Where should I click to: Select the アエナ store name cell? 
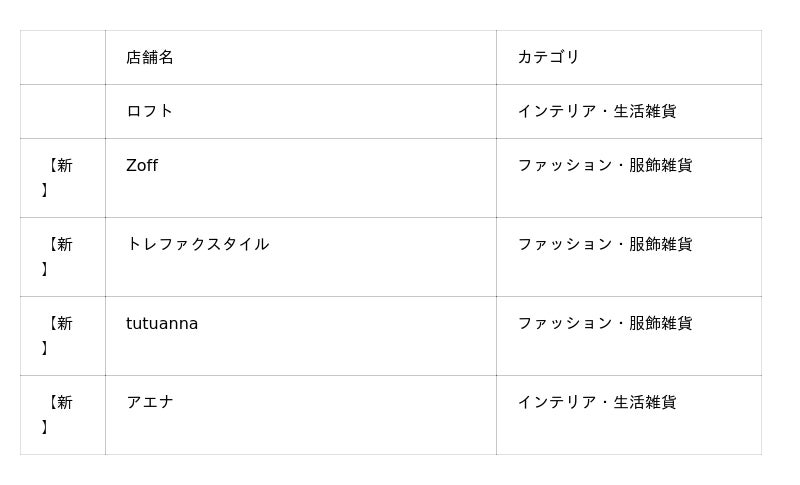(150, 402)
